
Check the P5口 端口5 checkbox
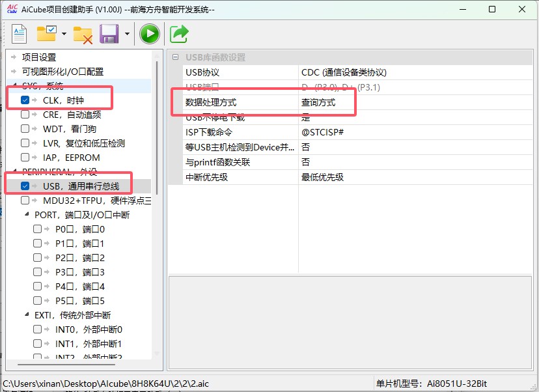(x=38, y=301)
